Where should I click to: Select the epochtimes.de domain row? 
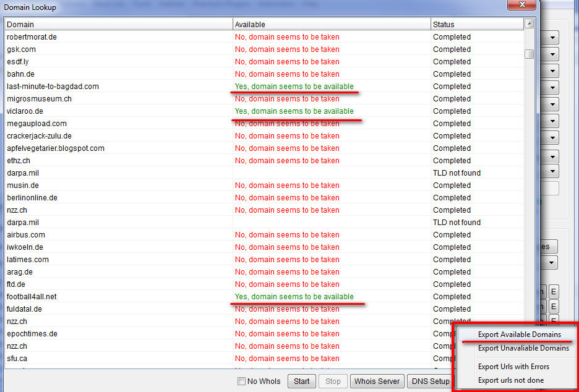[x=264, y=334]
